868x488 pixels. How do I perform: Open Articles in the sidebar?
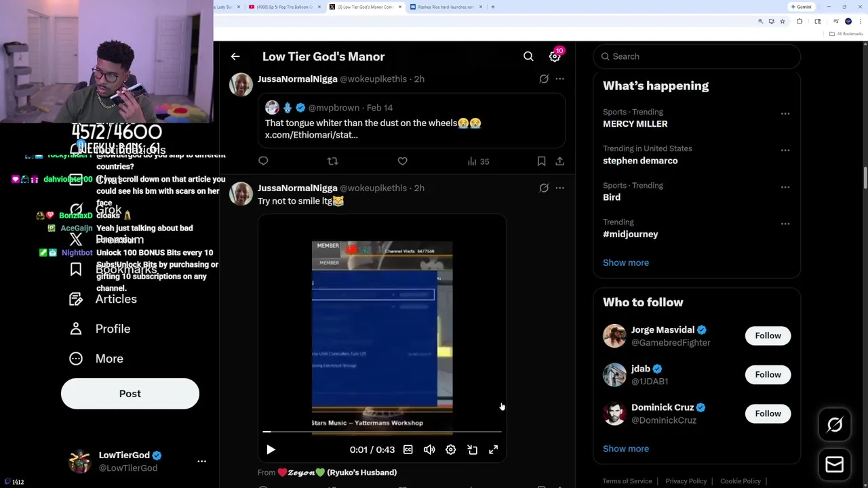pos(103,300)
